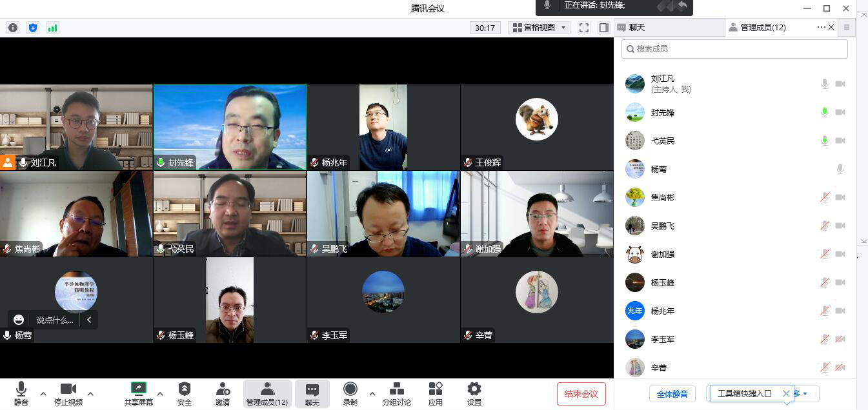Select the Manage Members (管理成员) tab
The image size is (868, 410).
pyautogui.click(x=763, y=28)
